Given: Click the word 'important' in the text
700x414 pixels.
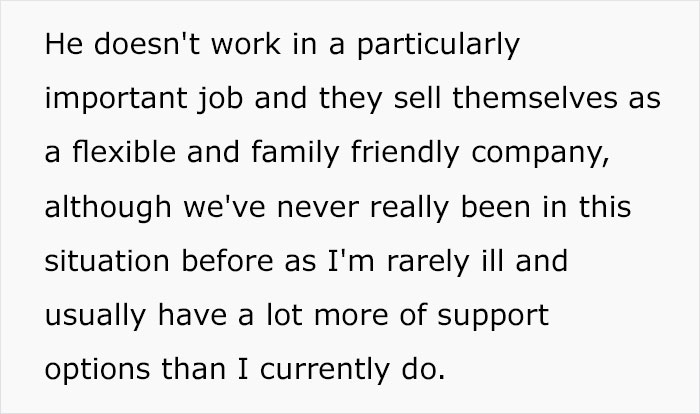Looking at the screenshot, I should [116, 100].
